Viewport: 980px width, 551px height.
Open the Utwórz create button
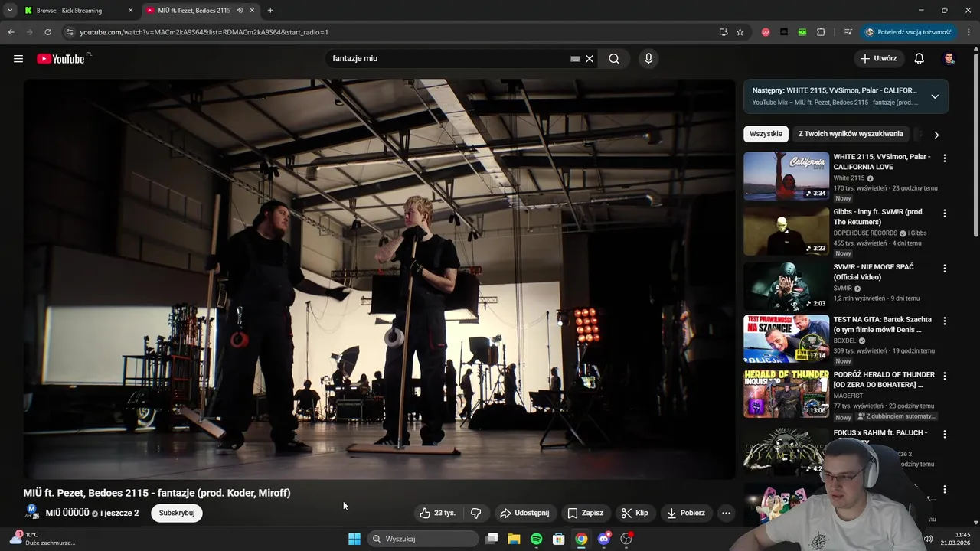tap(878, 59)
